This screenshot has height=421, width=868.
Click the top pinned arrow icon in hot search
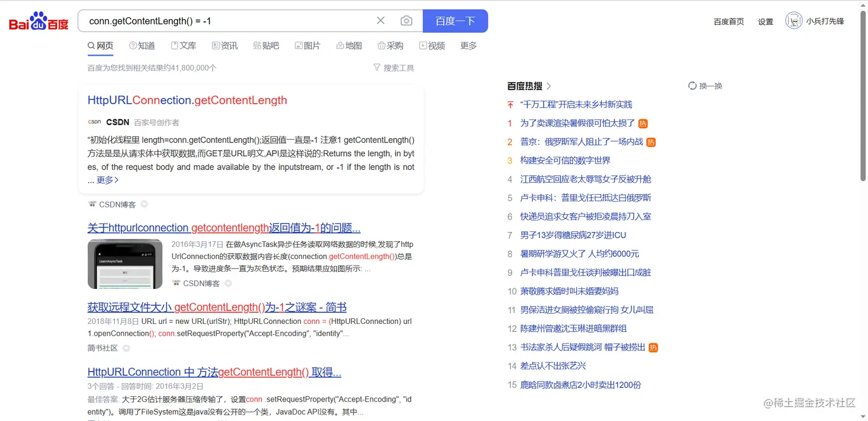[x=510, y=105]
